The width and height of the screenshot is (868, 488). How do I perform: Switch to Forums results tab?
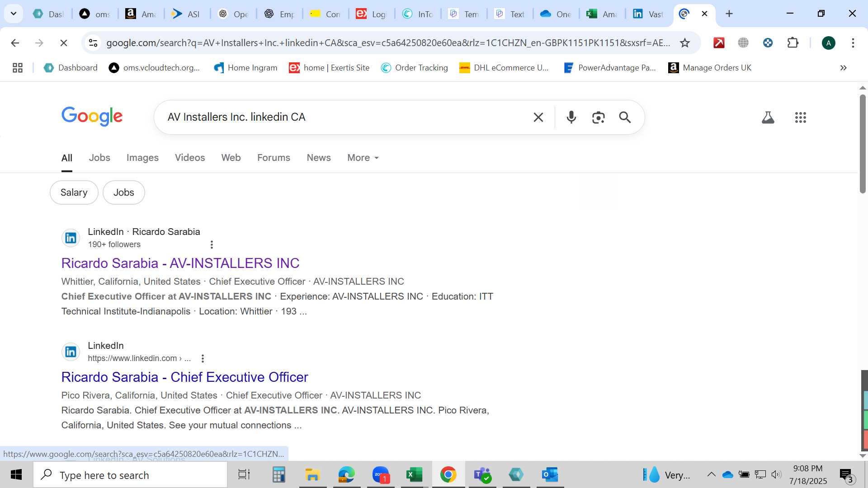click(274, 158)
